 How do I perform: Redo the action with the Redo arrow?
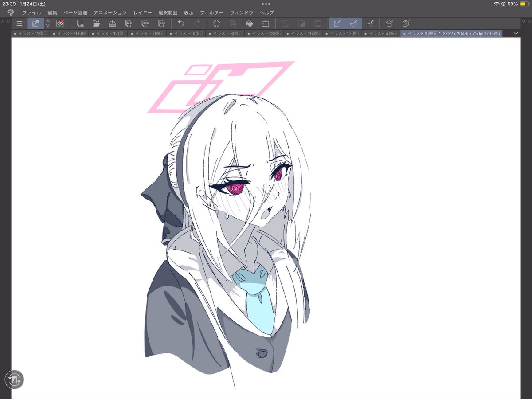tap(197, 23)
